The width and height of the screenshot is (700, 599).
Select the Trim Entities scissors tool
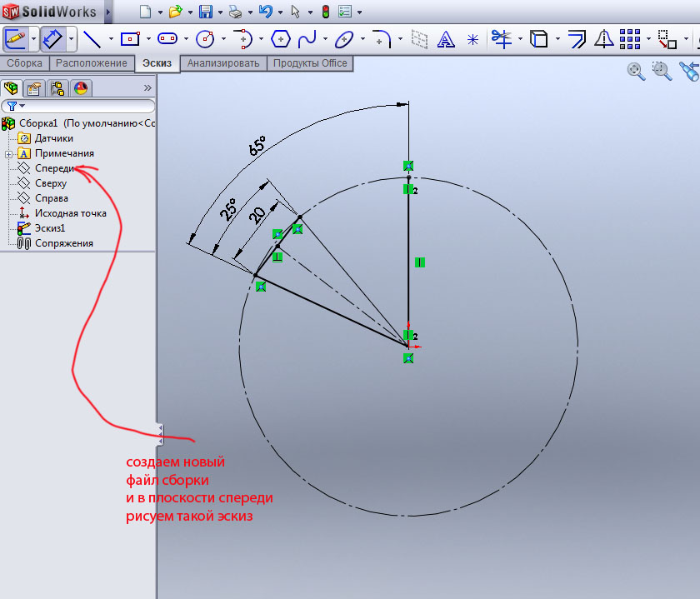click(501, 38)
